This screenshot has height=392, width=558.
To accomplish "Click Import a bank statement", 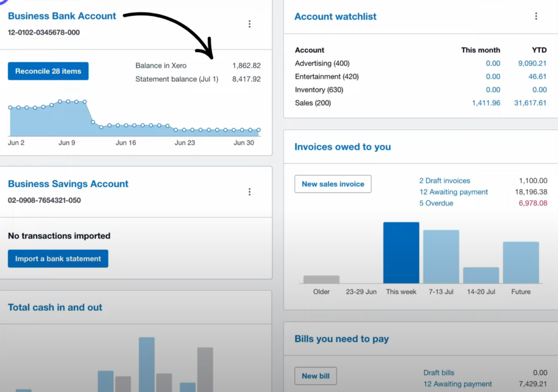I will (58, 258).
